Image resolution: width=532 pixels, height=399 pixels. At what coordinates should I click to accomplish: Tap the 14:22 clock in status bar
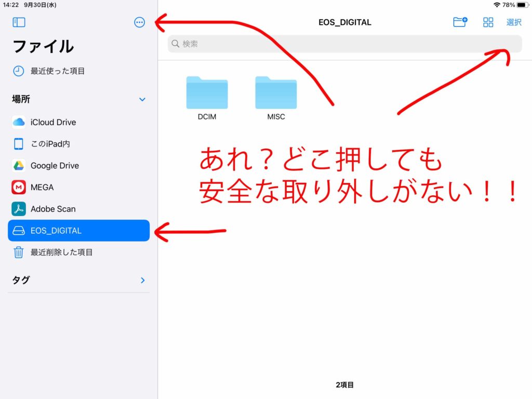click(x=11, y=5)
